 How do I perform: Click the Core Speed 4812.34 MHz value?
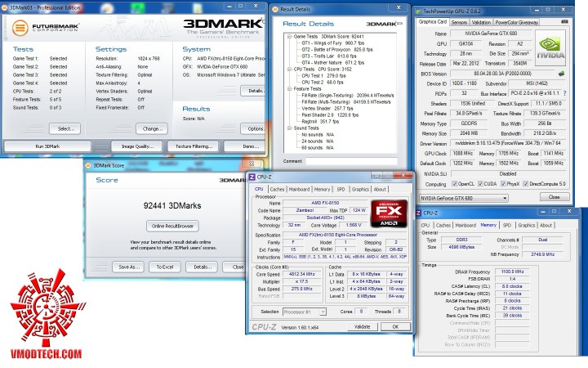click(x=302, y=274)
